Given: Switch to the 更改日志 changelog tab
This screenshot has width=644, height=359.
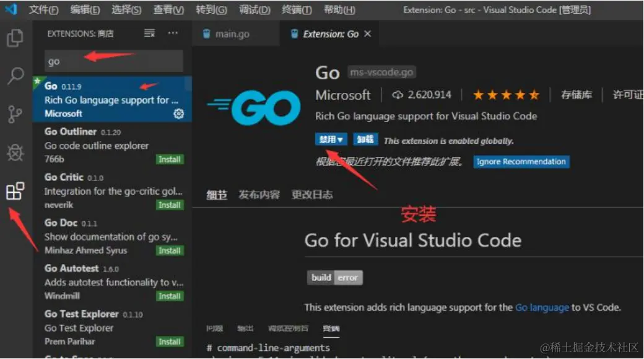Looking at the screenshot, I should (312, 195).
